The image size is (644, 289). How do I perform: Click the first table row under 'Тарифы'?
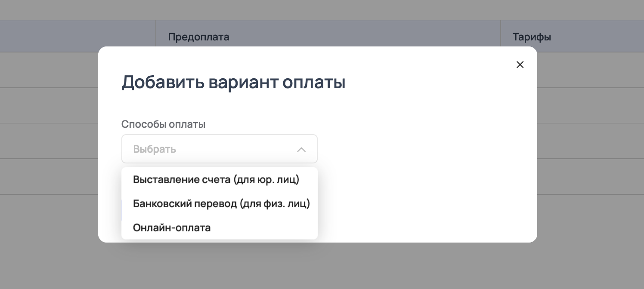point(590,70)
